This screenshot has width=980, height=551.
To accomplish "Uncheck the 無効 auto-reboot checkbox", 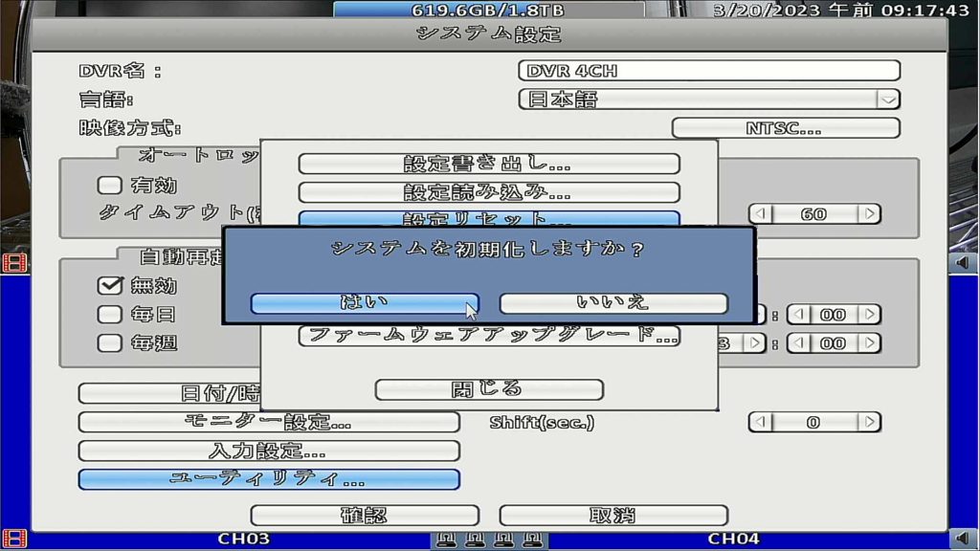I will (x=110, y=285).
